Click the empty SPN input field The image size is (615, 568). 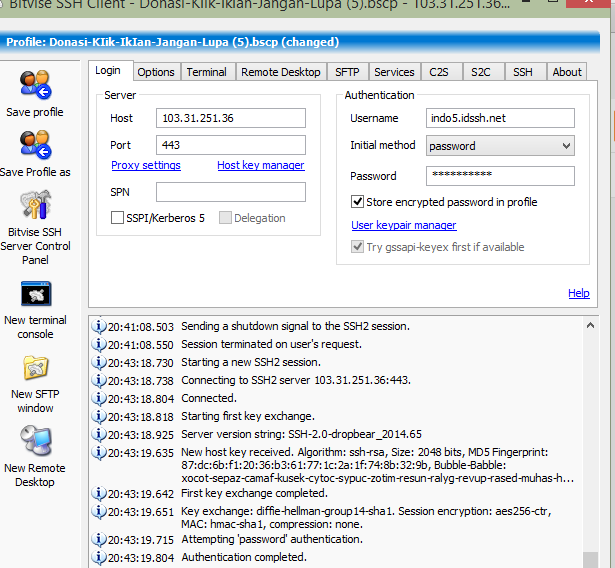pyautogui.click(x=231, y=192)
